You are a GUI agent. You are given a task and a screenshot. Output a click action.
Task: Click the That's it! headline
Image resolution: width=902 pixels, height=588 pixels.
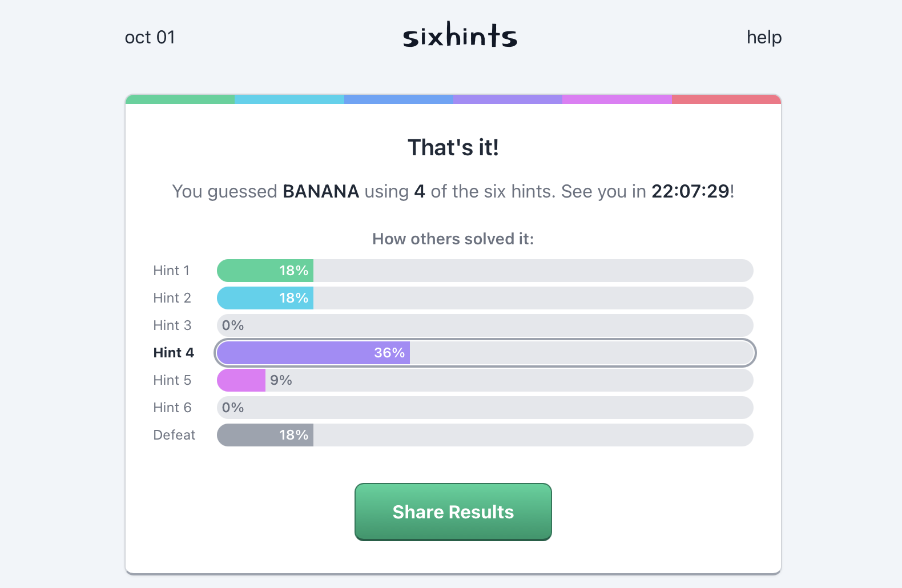tap(453, 147)
